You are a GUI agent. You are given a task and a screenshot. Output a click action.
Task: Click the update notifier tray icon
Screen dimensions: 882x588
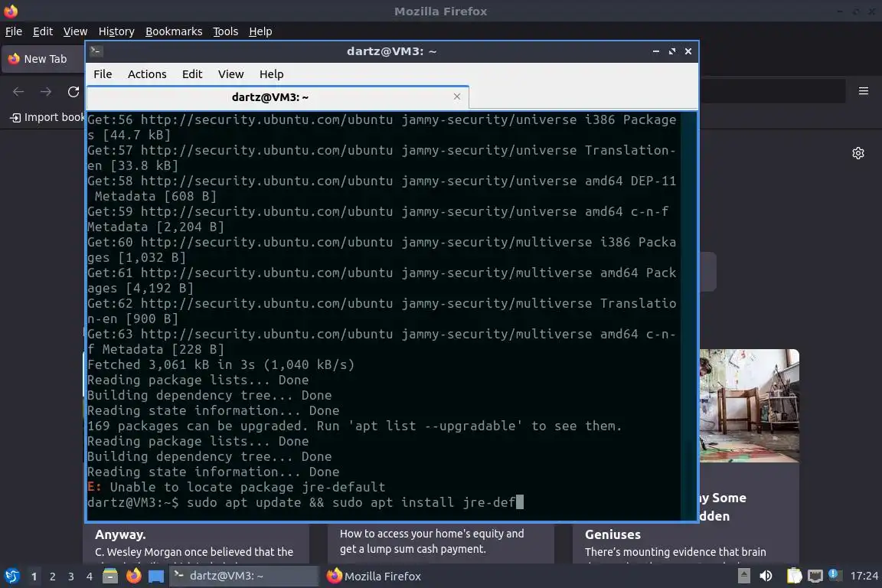point(835,575)
